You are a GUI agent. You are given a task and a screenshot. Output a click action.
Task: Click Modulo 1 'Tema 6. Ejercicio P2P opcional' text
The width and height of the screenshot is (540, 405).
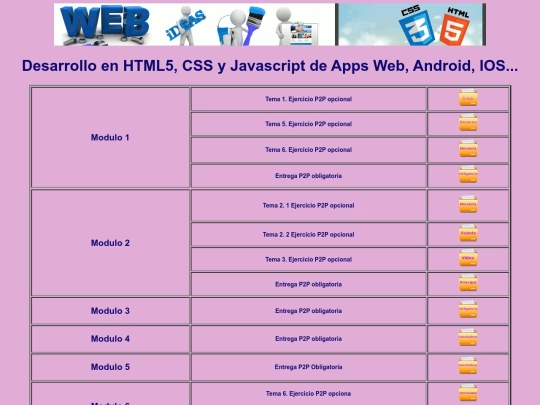click(309, 150)
